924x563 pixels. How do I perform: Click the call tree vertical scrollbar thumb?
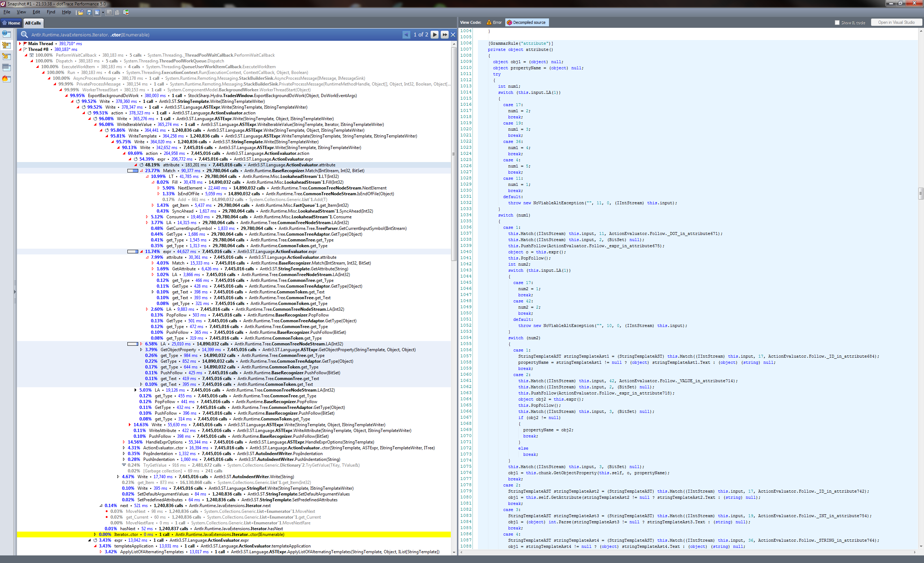(x=454, y=154)
